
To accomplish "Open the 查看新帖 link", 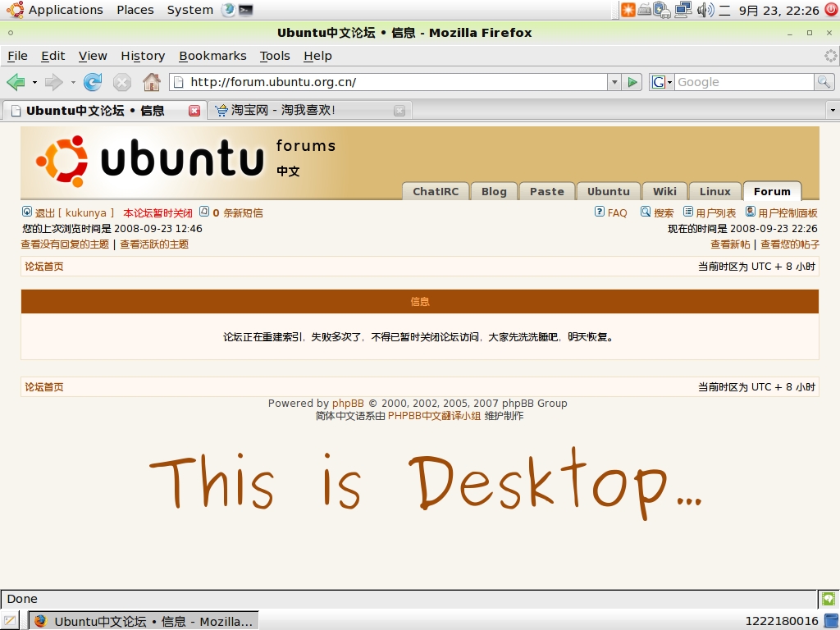I will click(x=730, y=244).
